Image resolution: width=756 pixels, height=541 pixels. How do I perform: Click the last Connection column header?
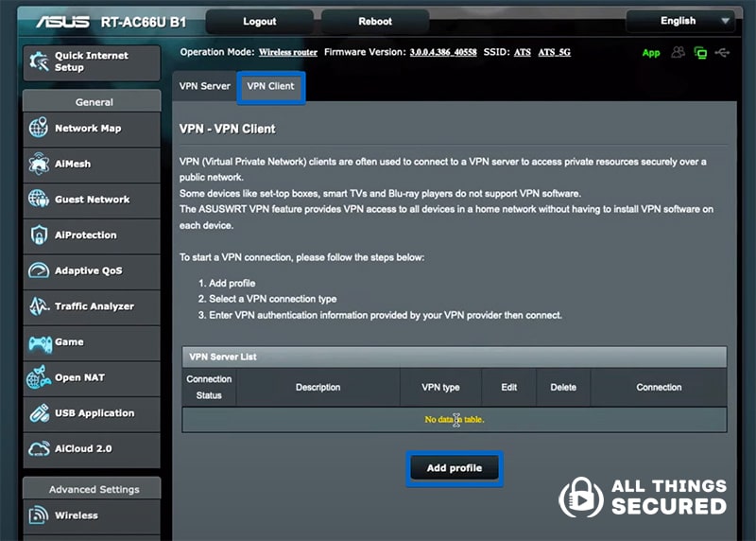coord(659,387)
